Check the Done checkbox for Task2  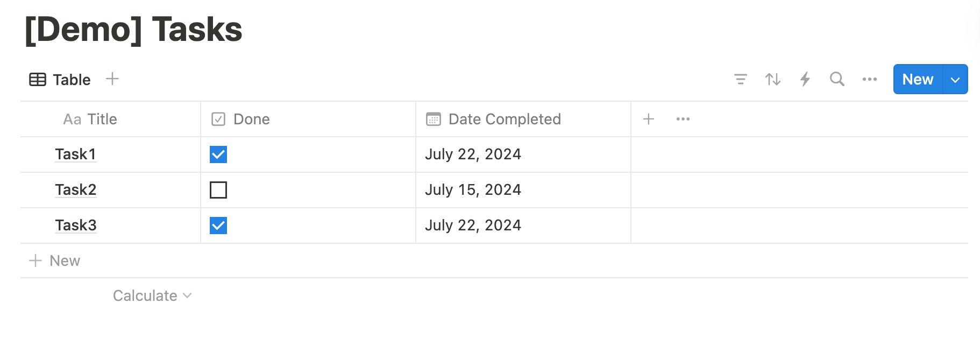point(218,190)
